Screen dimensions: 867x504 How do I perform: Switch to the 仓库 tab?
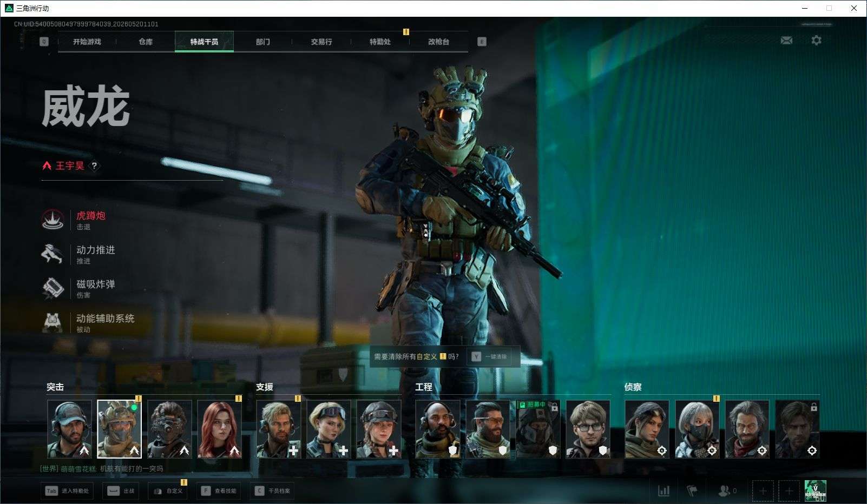tap(146, 42)
